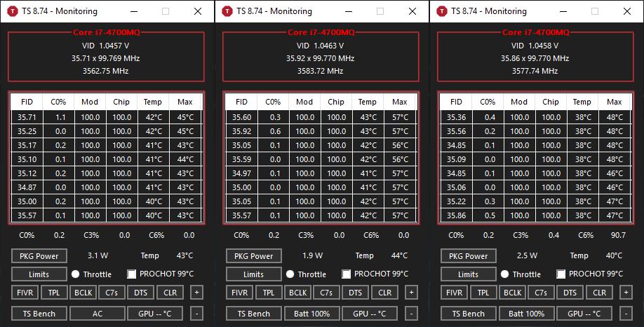
Task: Select VID 1.0463 V in middle window
Action: point(321,46)
